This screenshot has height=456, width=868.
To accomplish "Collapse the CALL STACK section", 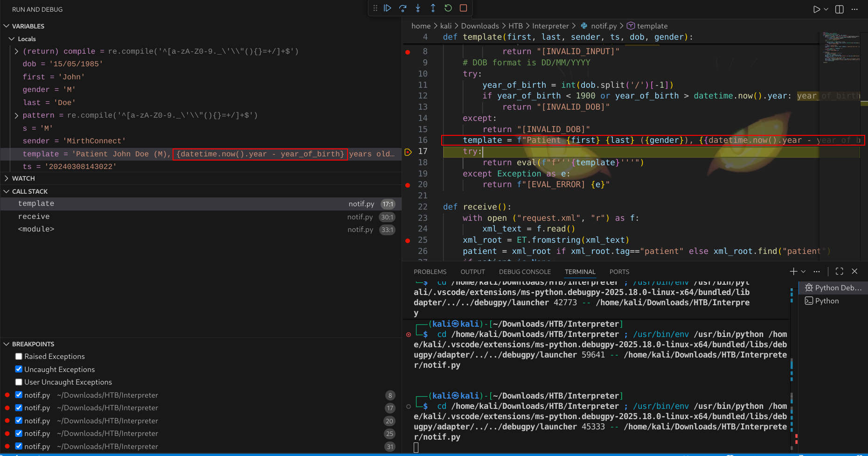I will tap(30, 191).
